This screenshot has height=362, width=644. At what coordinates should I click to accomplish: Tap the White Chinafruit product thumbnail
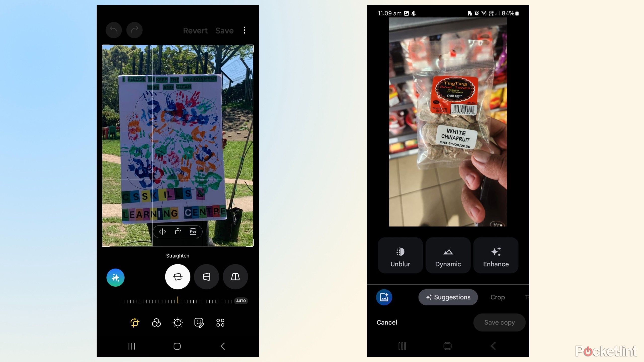(x=448, y=124)
